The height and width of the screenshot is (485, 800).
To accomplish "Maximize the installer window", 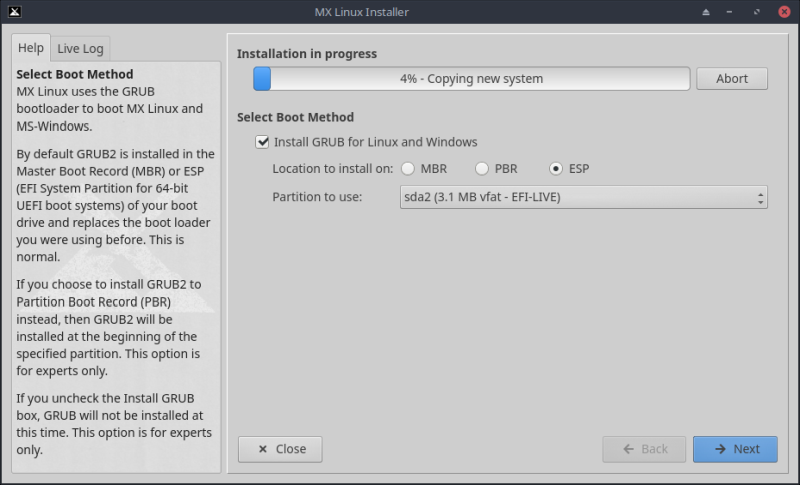I will tap(757, 12).
